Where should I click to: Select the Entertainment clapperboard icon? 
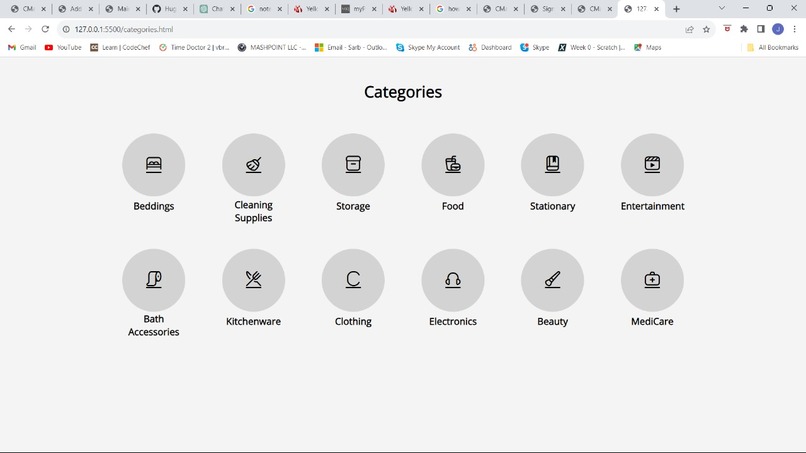(652, 165)
